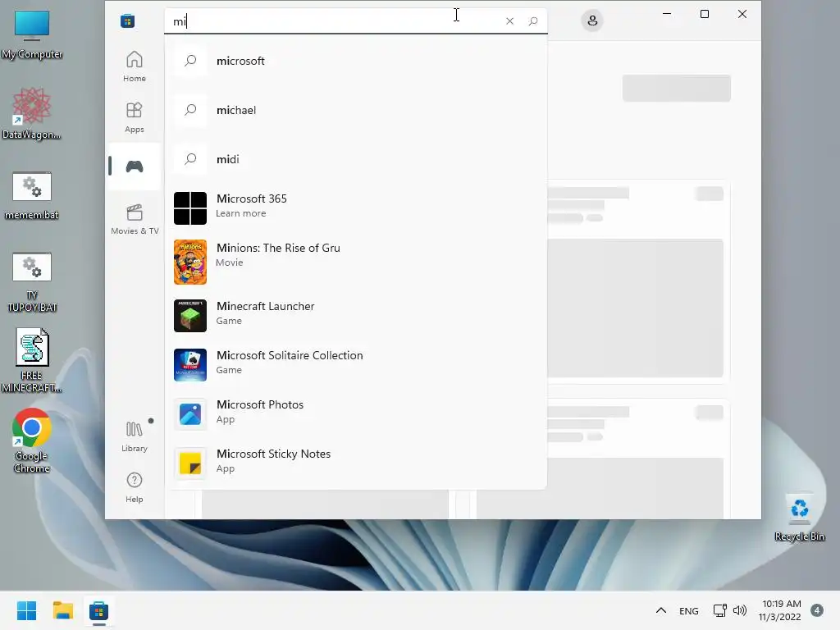The image size is (840, 630).
Task: Select TY TUPOY.BAT file on desktop
Action: point(32,282)
